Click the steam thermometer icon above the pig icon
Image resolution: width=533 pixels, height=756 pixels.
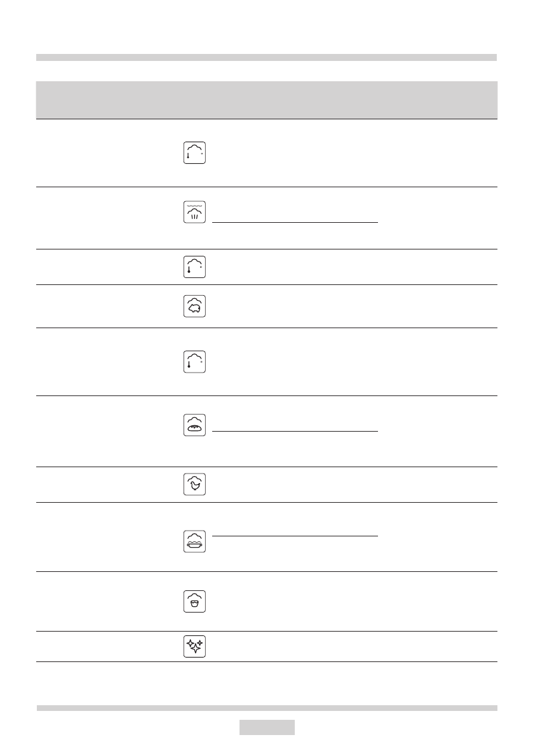pos(194,267)
